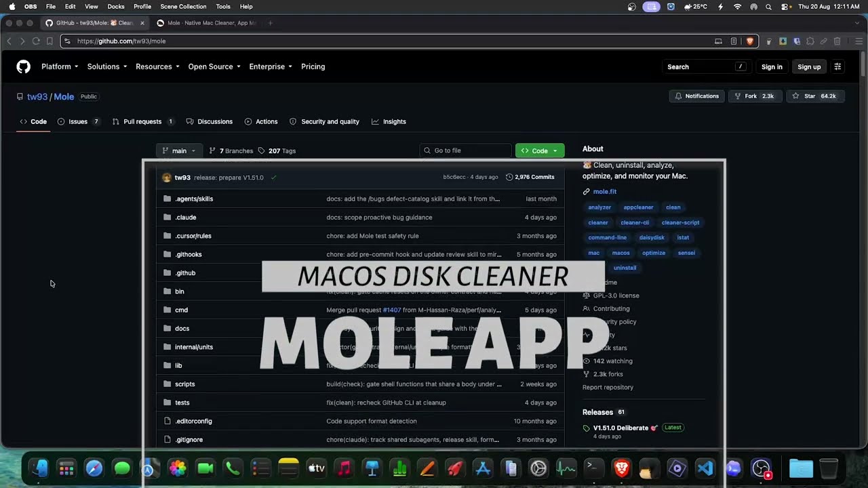Switch to the Mole Native Mac Cleaner browser tab
868x488 pixels.
click(x=206, y=23)
